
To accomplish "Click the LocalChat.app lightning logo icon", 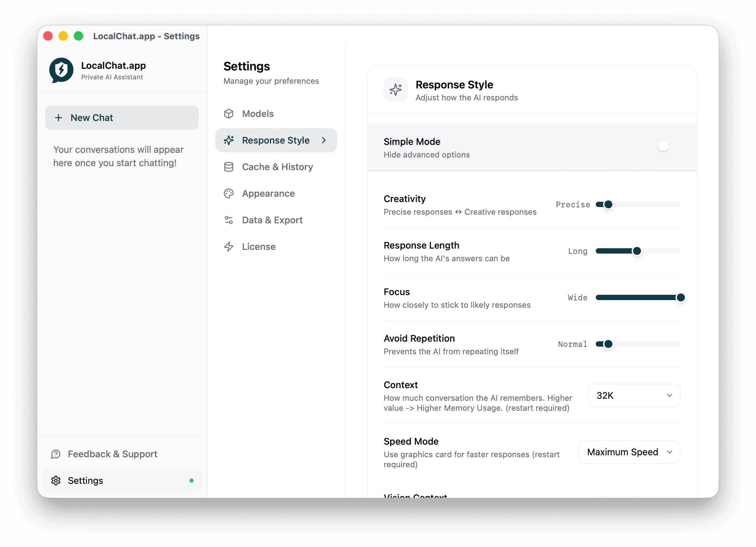I will coord(61,70).
